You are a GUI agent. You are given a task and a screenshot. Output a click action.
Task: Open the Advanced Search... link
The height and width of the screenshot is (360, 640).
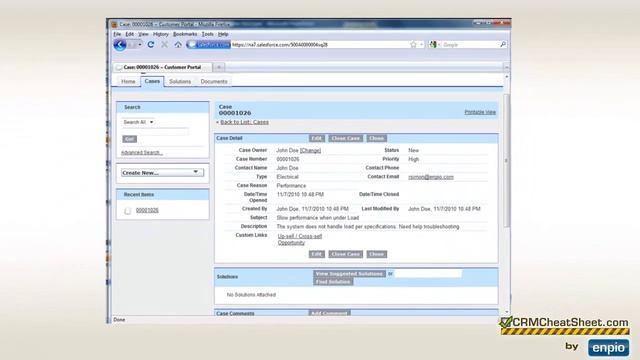click(142, 153)
